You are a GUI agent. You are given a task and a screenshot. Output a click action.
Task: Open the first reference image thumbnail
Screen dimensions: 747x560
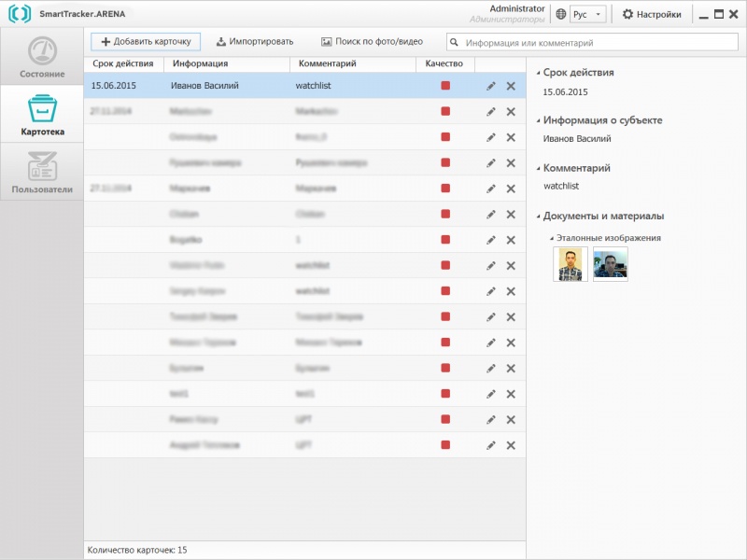coord(571,264)
